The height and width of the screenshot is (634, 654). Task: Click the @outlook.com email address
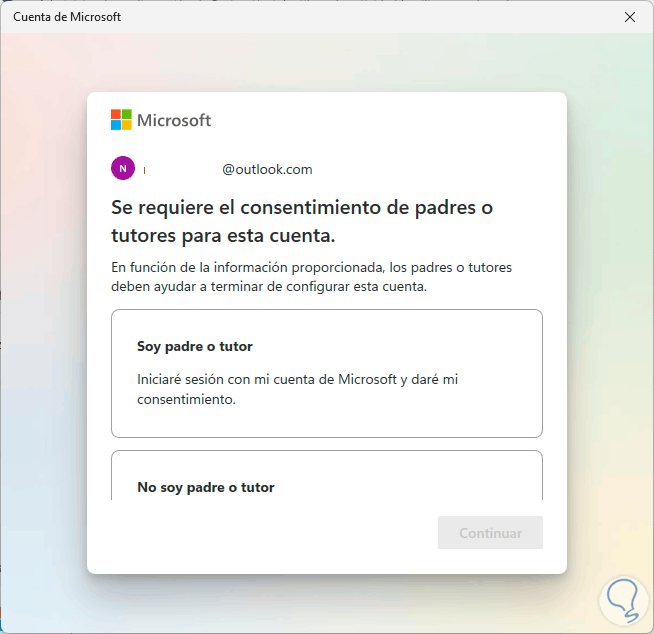click(267, 169)
